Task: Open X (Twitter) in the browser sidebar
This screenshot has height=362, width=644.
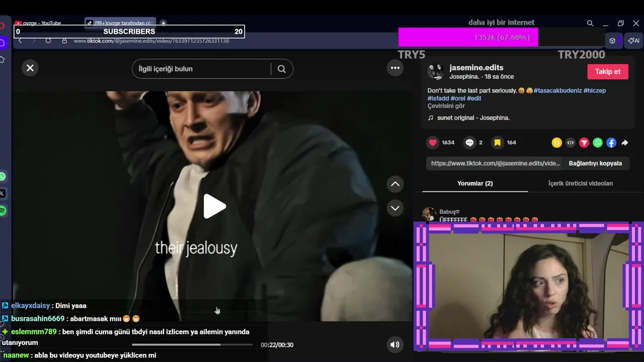Action: (x=3, y=194)
